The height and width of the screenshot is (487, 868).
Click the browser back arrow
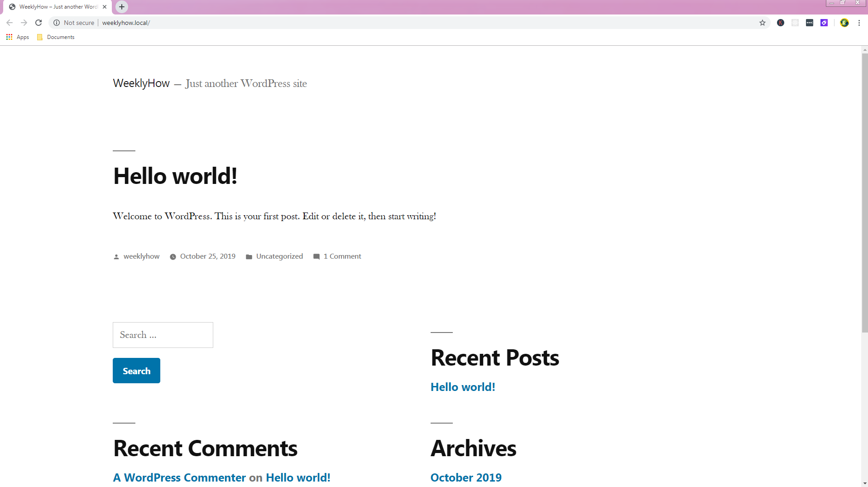point(10,23)
